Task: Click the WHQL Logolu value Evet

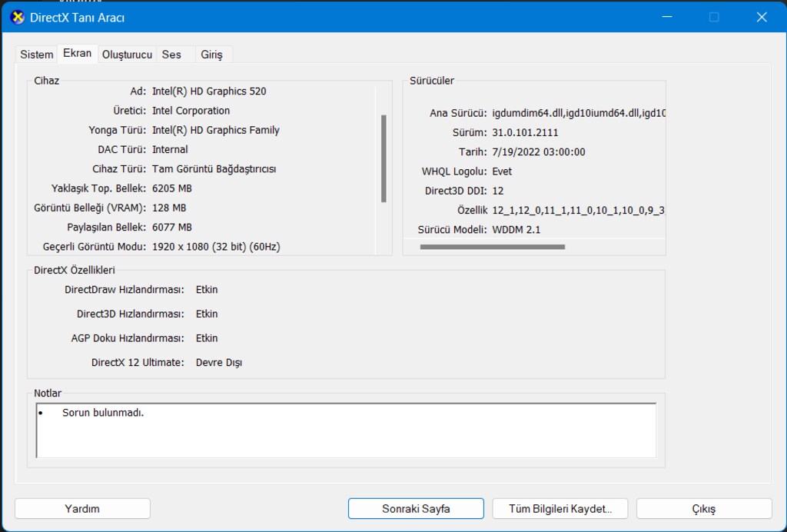Action: (x=502, y=171)
